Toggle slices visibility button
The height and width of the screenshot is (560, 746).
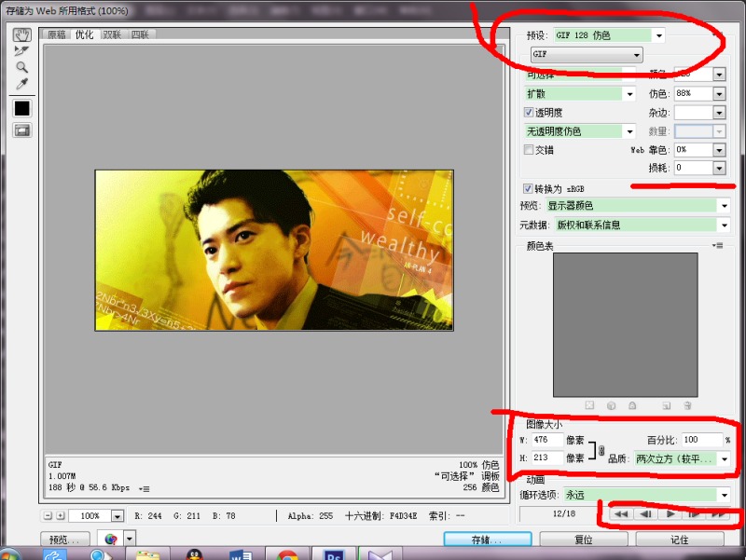21,130
